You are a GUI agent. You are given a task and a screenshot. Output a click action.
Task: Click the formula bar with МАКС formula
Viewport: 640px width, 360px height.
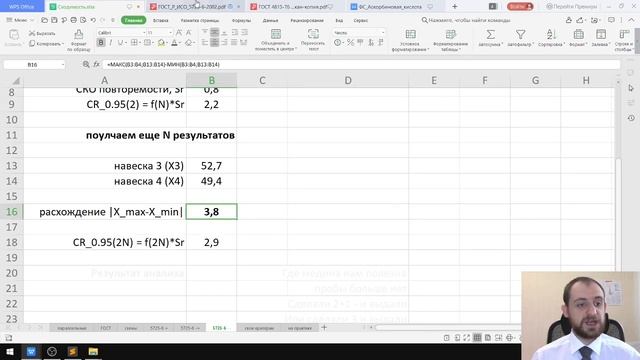point(361,64)
